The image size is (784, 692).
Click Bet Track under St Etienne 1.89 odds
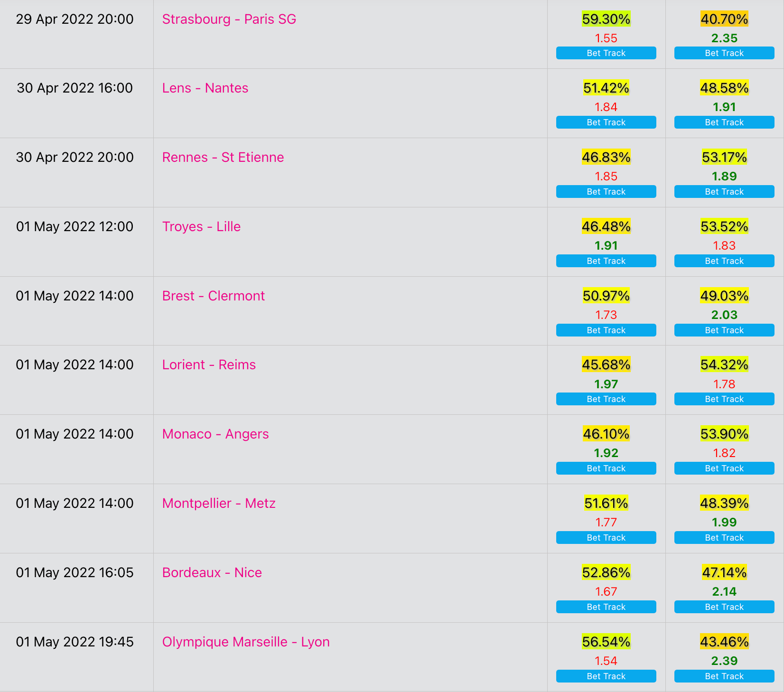point(724,192)
